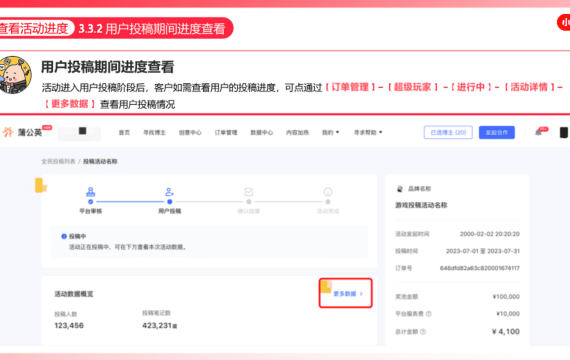Viewport: 570px width, 360px height.
Task: Click the date range 2023-07-01 至 2023-07-31
Action: (x=483, y=251)
